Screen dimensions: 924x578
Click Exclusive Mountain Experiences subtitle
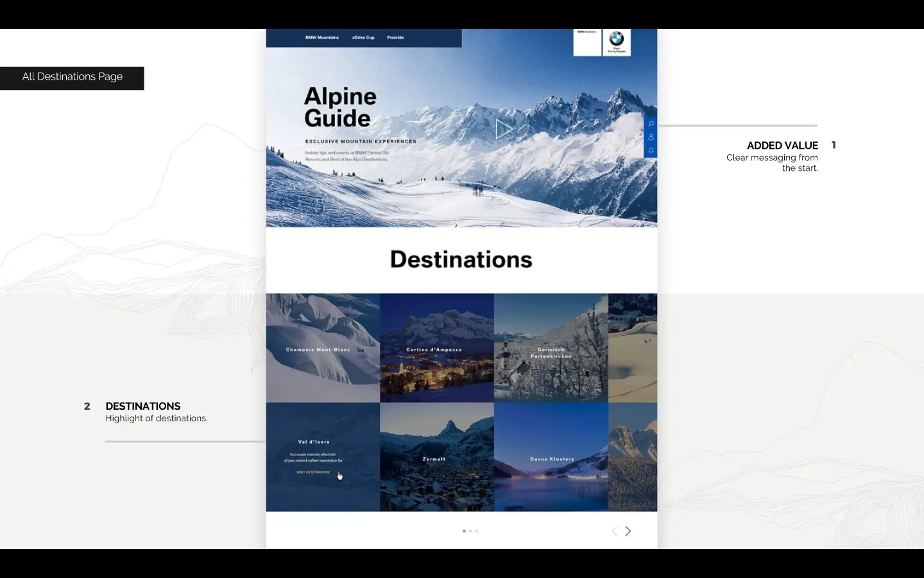pos(361,141)
